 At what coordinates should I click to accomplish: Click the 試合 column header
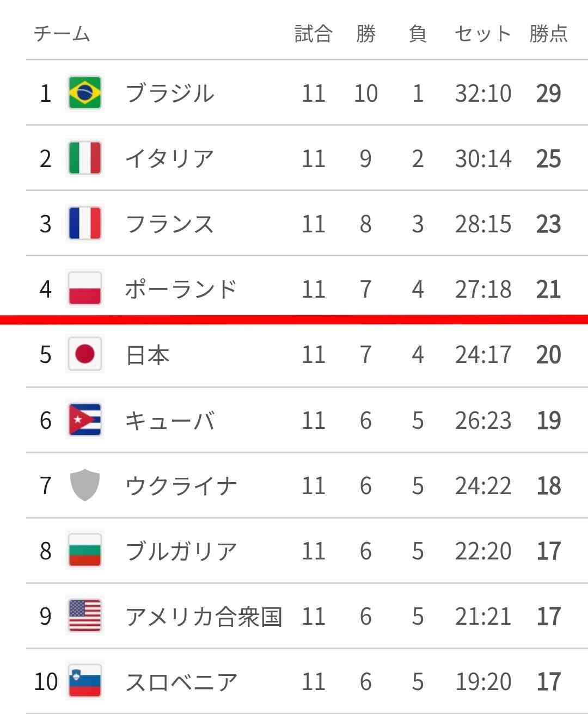click(314, 34)
